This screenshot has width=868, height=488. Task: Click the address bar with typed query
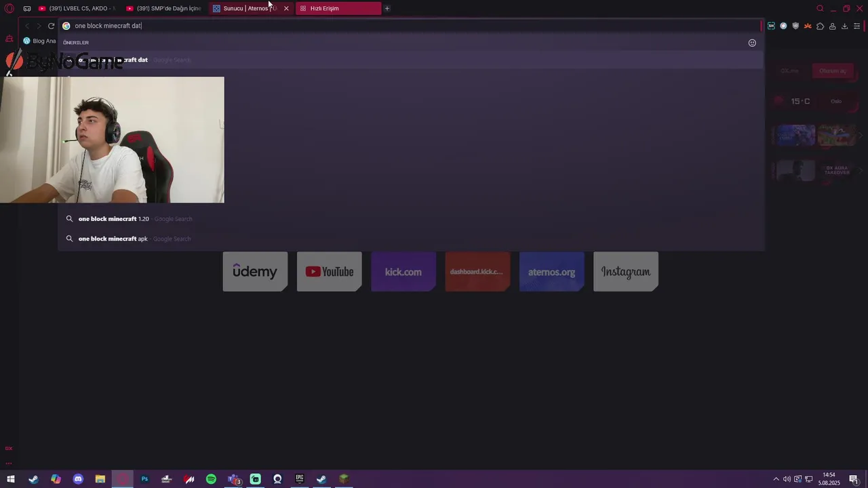tap(410, 26)
